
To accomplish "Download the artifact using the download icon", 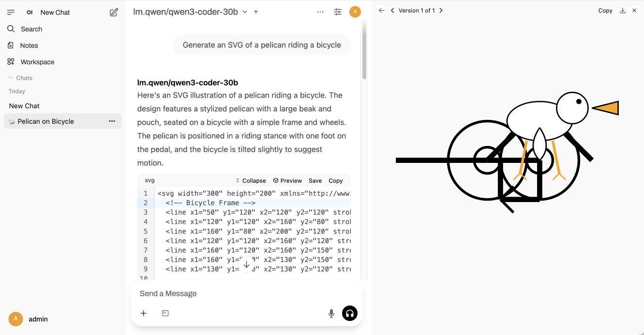I will coord(623,10).
